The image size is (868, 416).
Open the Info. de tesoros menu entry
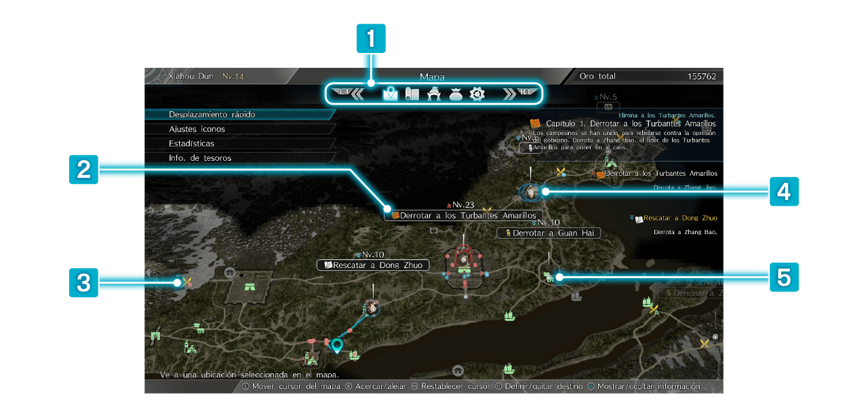coord(241,158)
